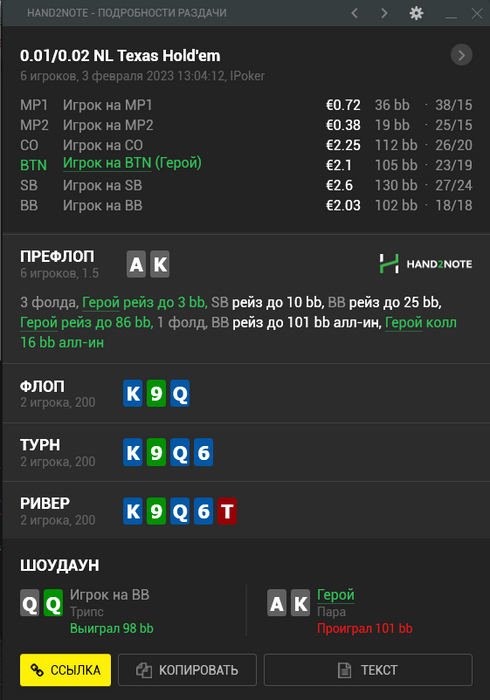Click the gray A preflop hole card

[x=136, y=264]
